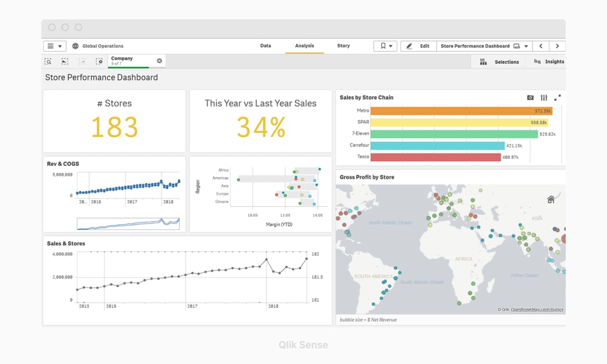Viewport: 607px width, 364px height.
Task: Open exploration menu for Sales by Store Chain
Action: (x=544, y=98)
